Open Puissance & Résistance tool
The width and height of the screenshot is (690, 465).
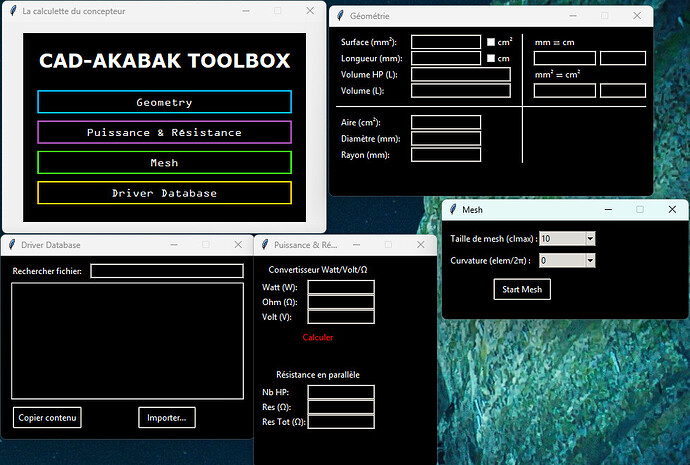pos(164,132)
